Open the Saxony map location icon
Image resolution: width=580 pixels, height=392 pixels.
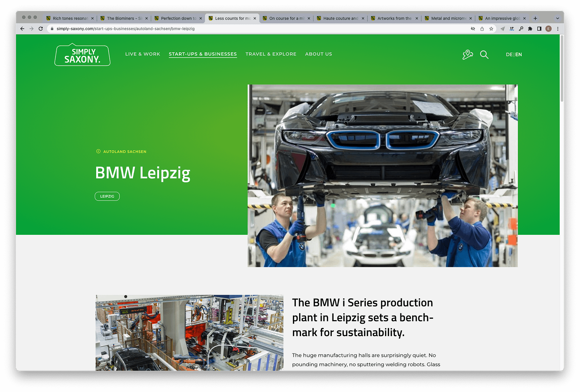pyautogui.click(x=467, y=54)
